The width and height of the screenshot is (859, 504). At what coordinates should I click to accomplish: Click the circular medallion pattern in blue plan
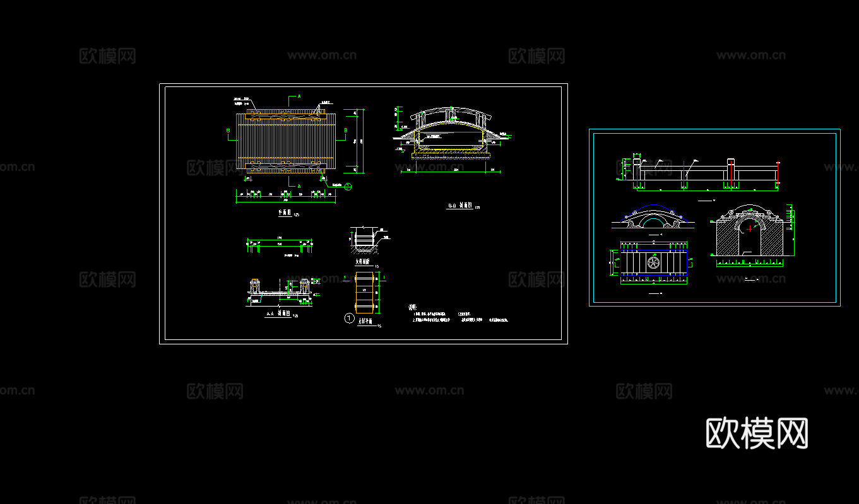click(654, 262)
